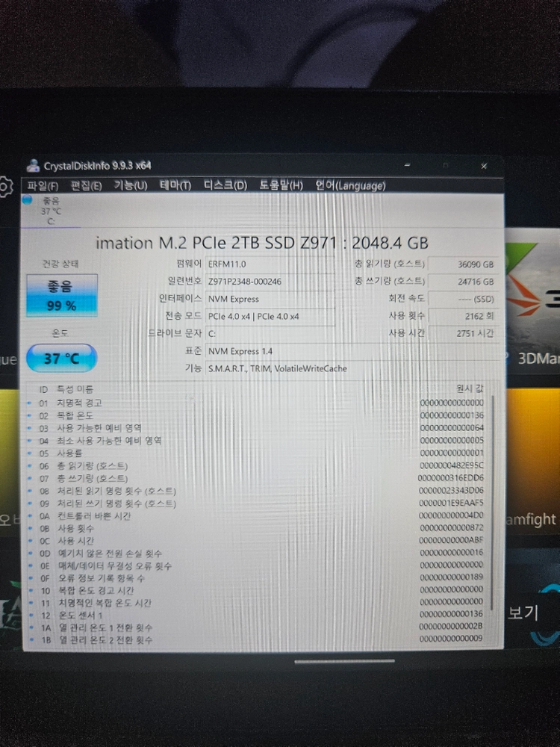Select row 11 치명적인 복합 온도 시간
Viewport: 560px width, 747px height.
click(256, 603)
